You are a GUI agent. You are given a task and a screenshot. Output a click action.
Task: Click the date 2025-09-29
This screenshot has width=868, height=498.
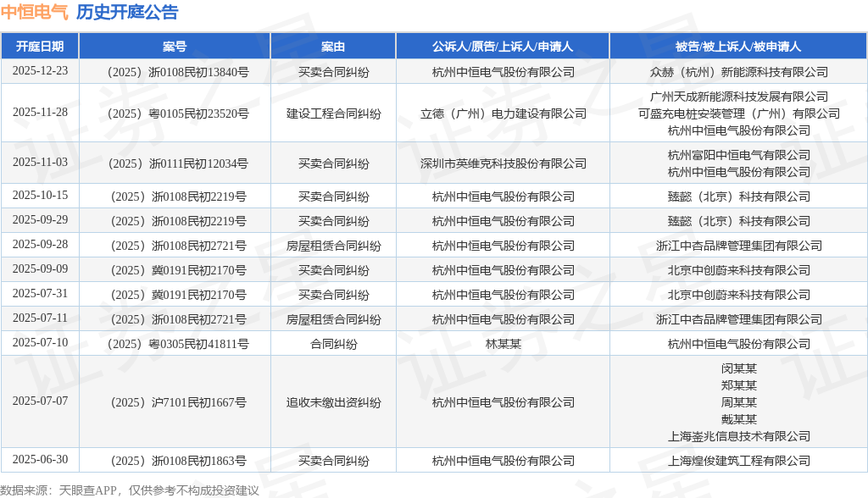pyautogui.click(x=40, y=219)
